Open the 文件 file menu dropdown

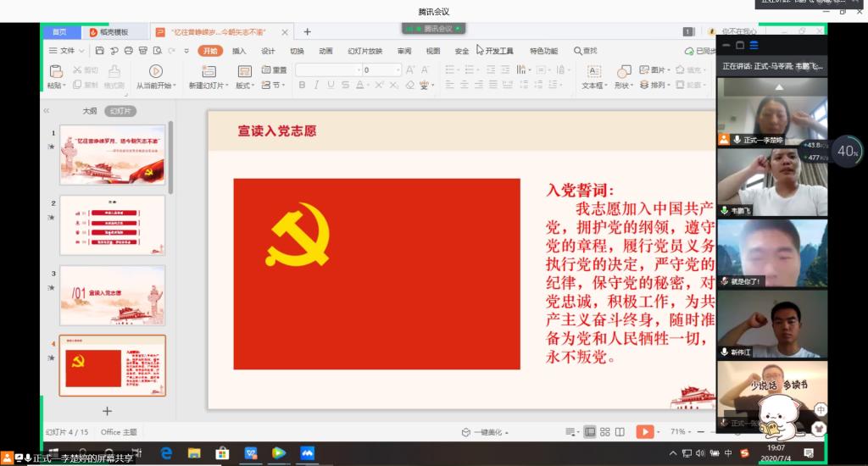[x=67, y=51]
